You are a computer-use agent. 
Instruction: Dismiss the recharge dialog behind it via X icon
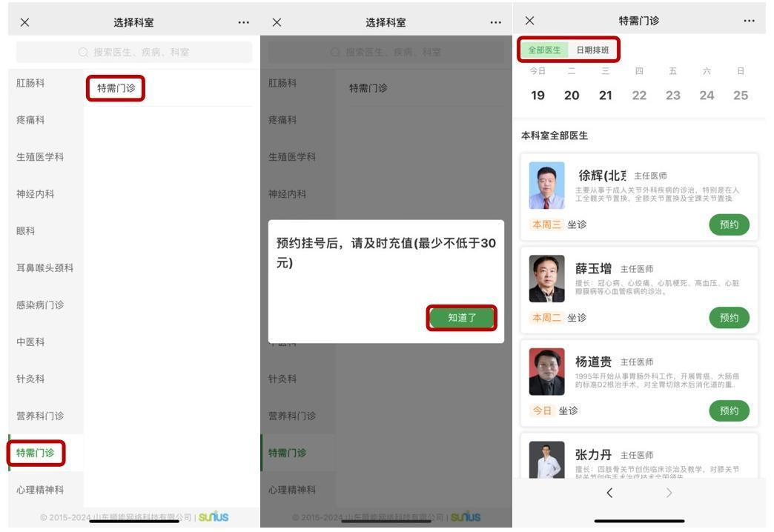pos(275,21)
